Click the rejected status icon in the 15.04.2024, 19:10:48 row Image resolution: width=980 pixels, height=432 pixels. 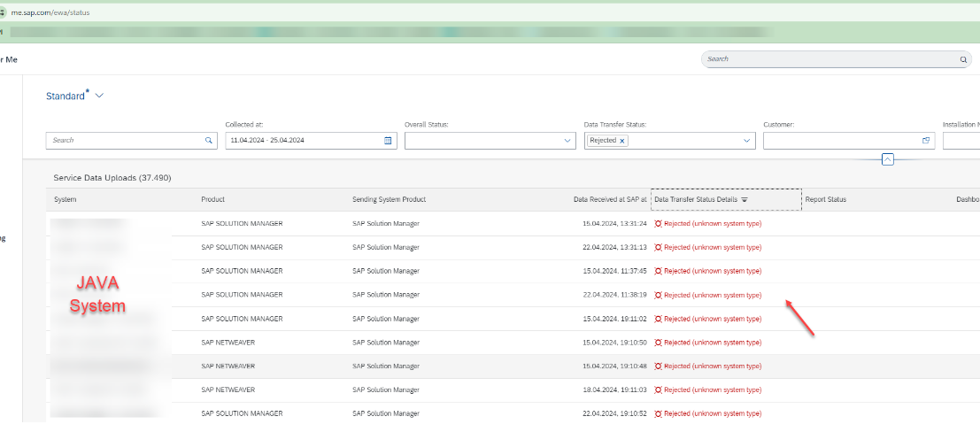coord(658,366)
